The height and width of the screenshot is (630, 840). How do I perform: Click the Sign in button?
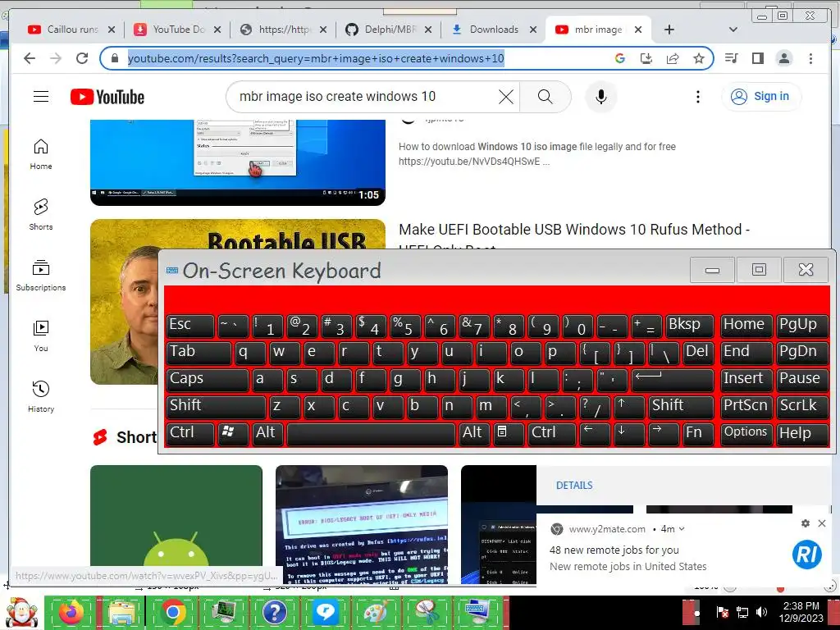(761, 97)
